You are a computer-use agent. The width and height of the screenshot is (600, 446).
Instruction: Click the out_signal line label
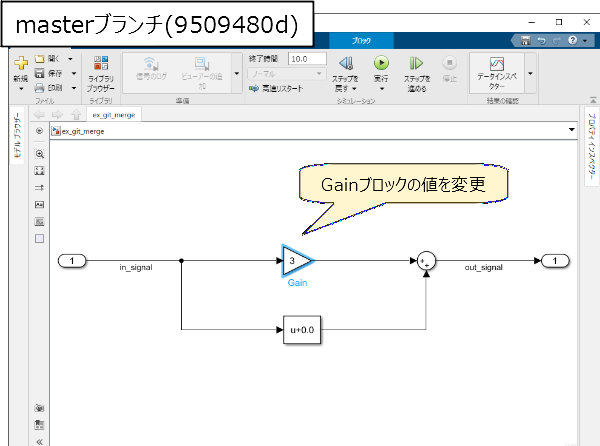pos(483,267)
